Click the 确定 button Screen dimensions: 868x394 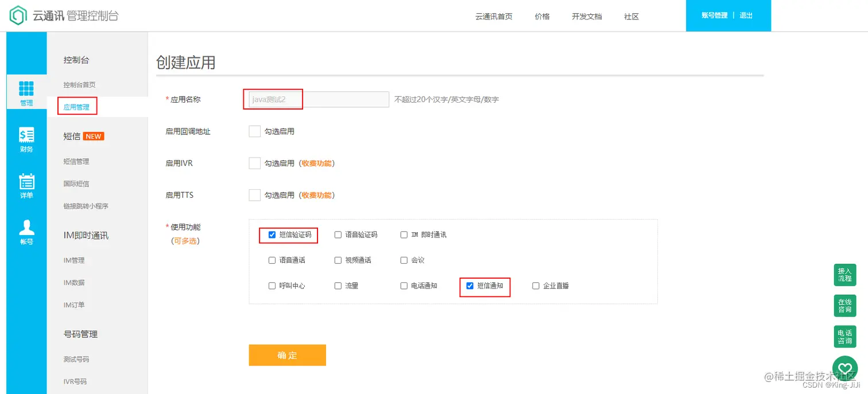[287, 355]
